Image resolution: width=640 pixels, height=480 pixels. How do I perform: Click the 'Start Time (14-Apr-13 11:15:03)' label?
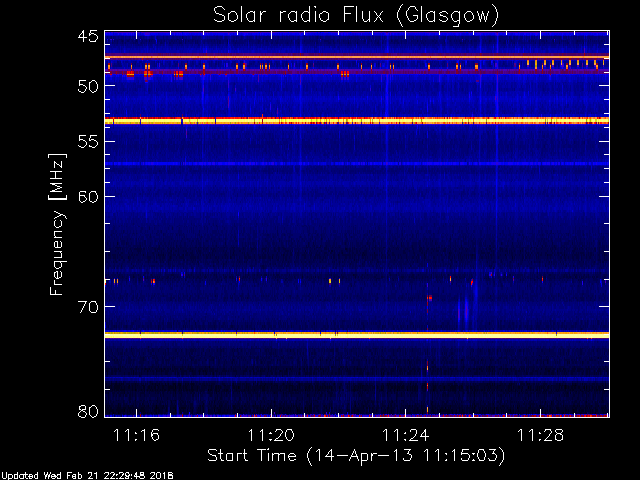(x=356, y=455)
